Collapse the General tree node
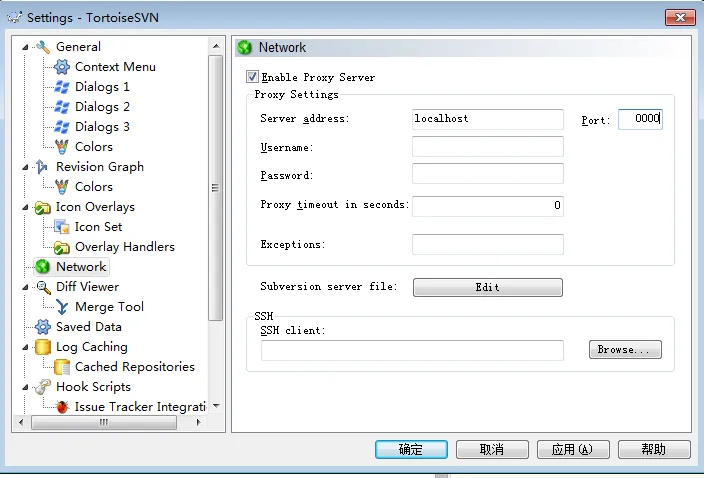 pos(26,47)
